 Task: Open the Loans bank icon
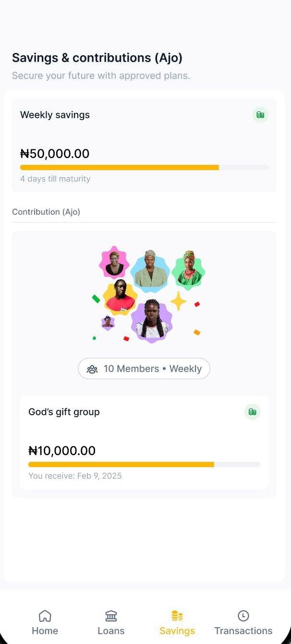pyautogui.click(x=111, y=616)
